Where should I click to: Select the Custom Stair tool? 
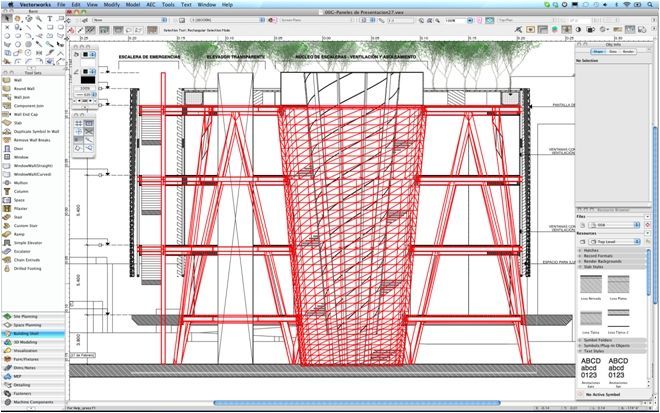[x=26, y=224]
